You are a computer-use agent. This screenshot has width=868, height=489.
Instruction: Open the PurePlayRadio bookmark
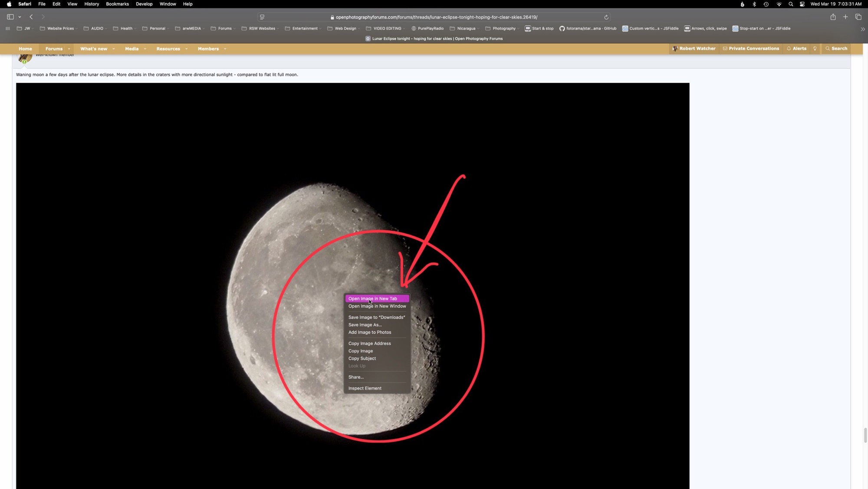point(427,29)
